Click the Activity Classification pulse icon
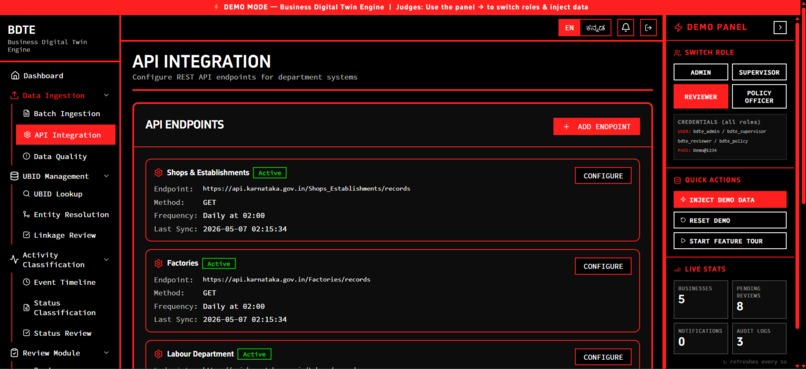Screen dimensions: 806x369 point(14,260)
